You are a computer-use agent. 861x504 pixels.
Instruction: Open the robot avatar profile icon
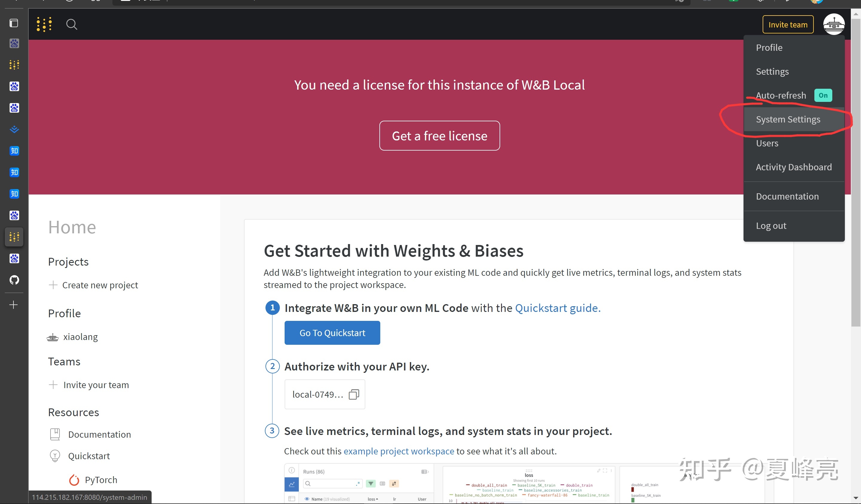point(834,24)
